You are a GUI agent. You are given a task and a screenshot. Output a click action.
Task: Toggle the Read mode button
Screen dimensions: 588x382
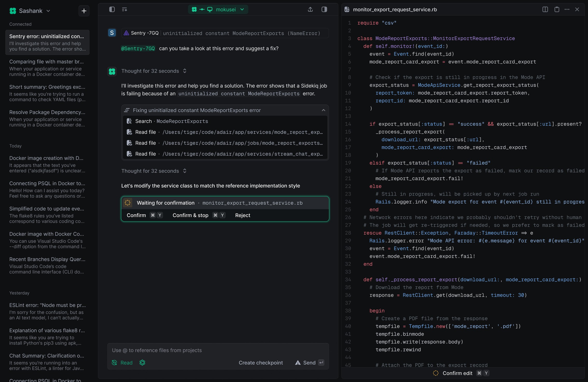point(122,363)
